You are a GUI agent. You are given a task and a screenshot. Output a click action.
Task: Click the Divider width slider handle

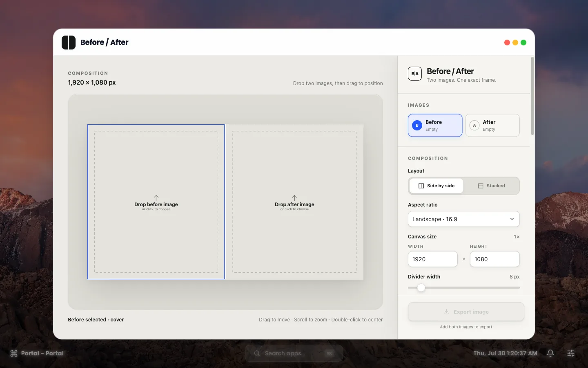coord(421,287)
